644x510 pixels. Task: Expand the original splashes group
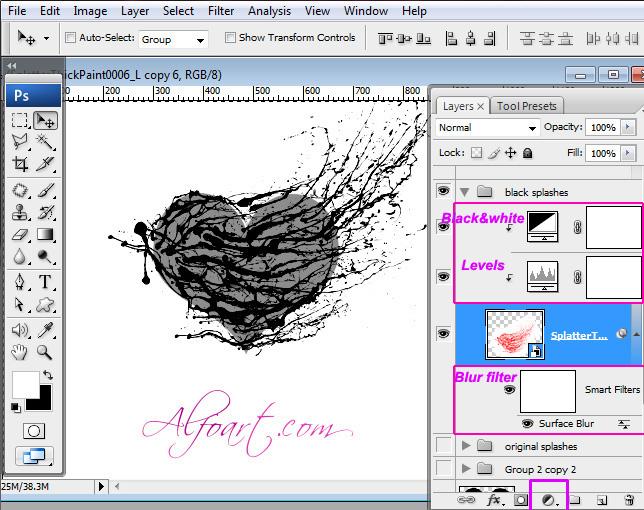point(466,446)
